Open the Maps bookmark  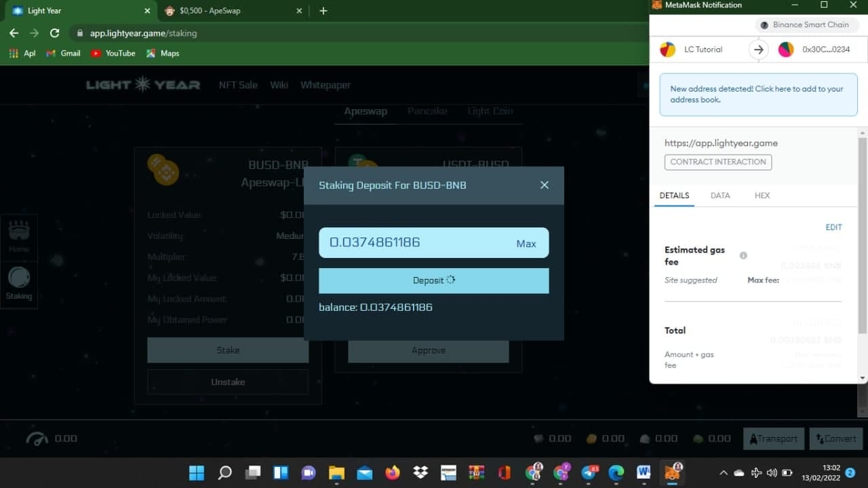coord(163,53)
